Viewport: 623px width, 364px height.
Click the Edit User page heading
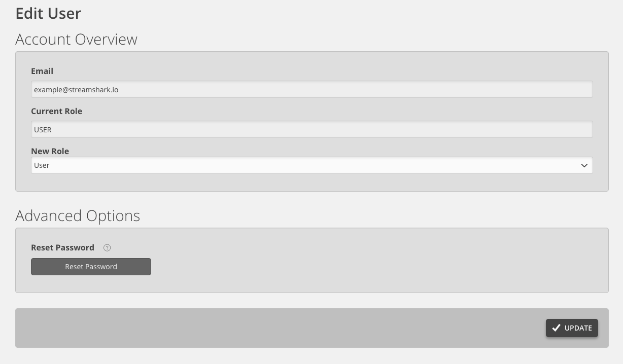click(x=48, y=13)
